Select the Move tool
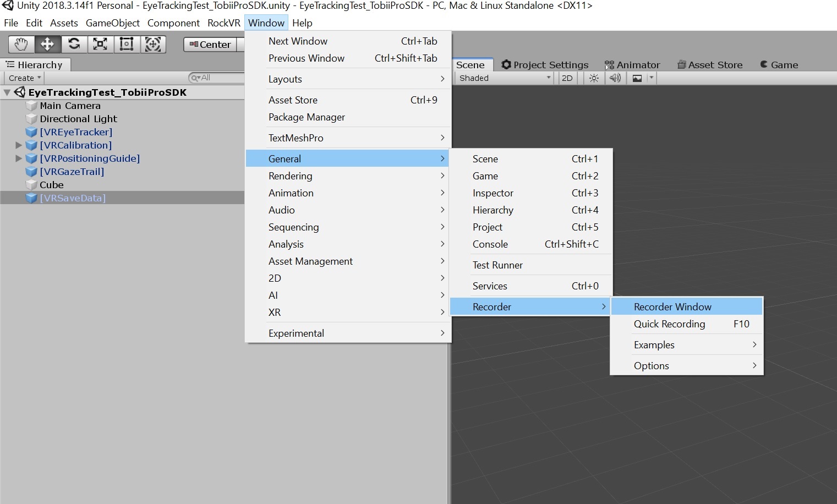 pyautogui.click(x=47, y=44)
